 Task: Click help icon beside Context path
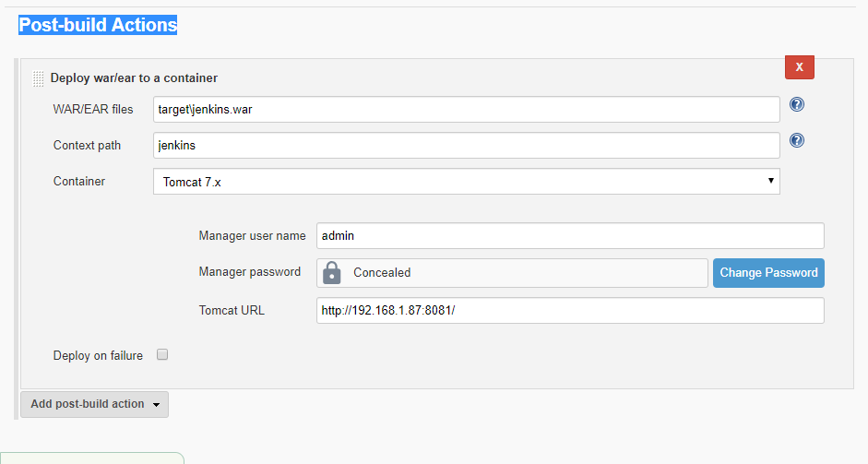[x=797, y=140]
